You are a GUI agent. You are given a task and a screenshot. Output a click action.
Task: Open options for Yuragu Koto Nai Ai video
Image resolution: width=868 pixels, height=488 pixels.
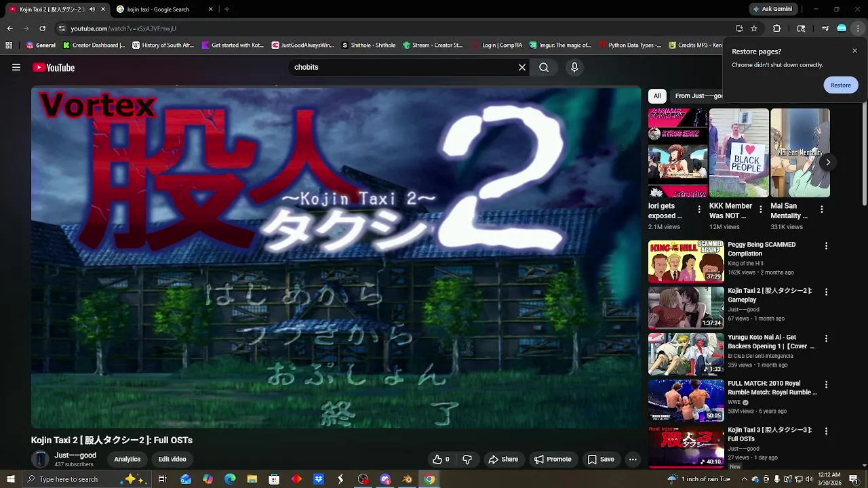(x=826, y=338)
